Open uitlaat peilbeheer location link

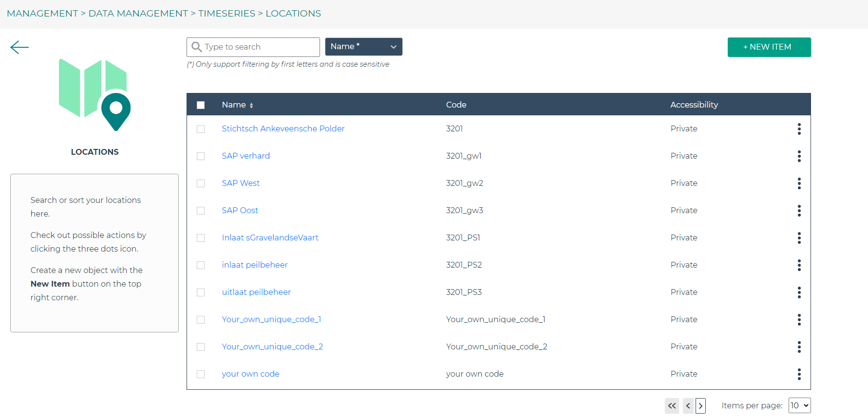256,292
